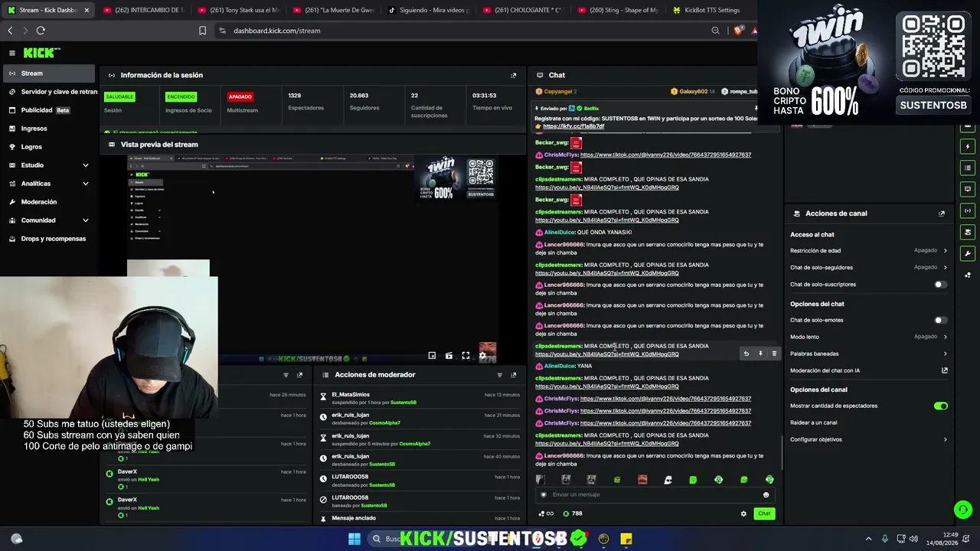Pop out the activity feed panel
980x551 pixels.
(299, 375)
